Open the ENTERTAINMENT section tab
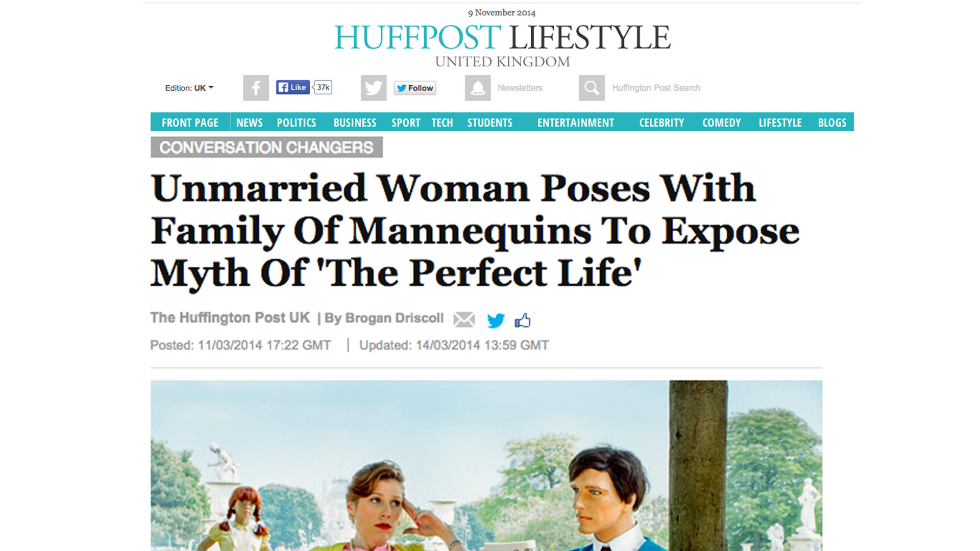 click(576, 122)
